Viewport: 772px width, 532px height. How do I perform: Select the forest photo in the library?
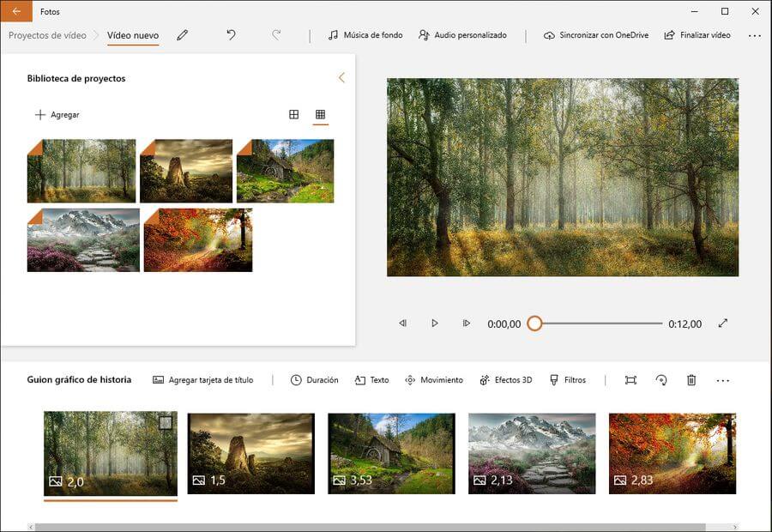tap(81, 171)
